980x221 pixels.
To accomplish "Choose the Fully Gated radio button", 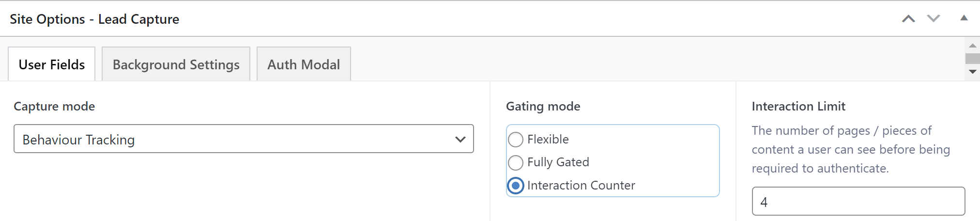I will [516, 162].
